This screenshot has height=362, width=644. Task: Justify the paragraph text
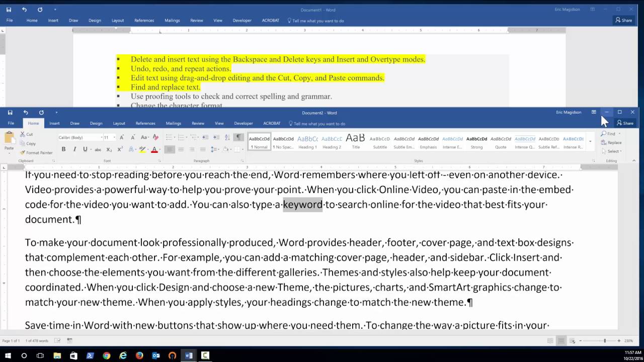203,149
